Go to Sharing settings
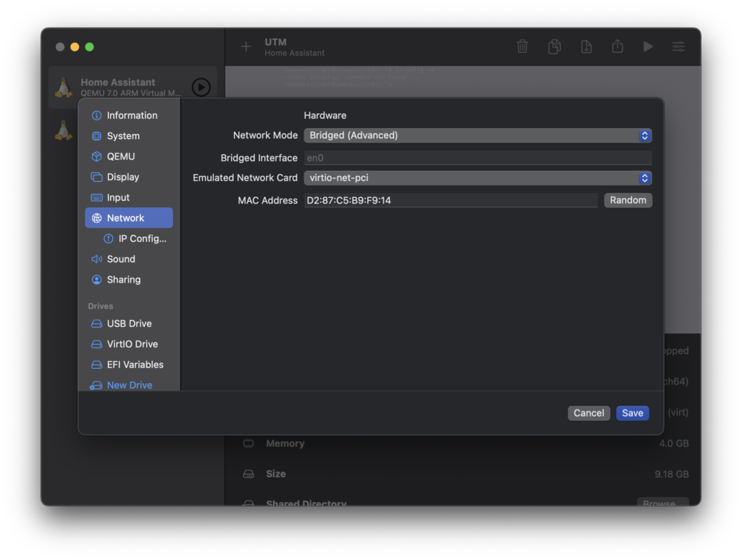The width and height of the screenshot is (742, 560). (129, 280)
